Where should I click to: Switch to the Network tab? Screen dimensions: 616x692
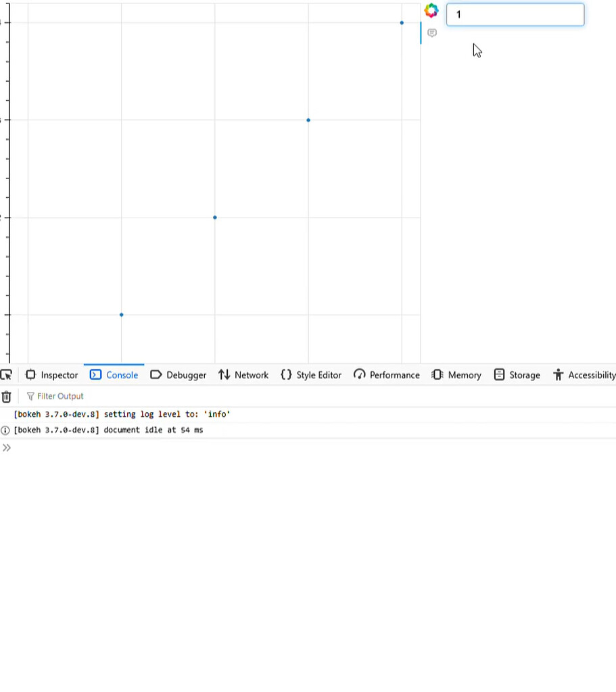[x=243, y=375]
